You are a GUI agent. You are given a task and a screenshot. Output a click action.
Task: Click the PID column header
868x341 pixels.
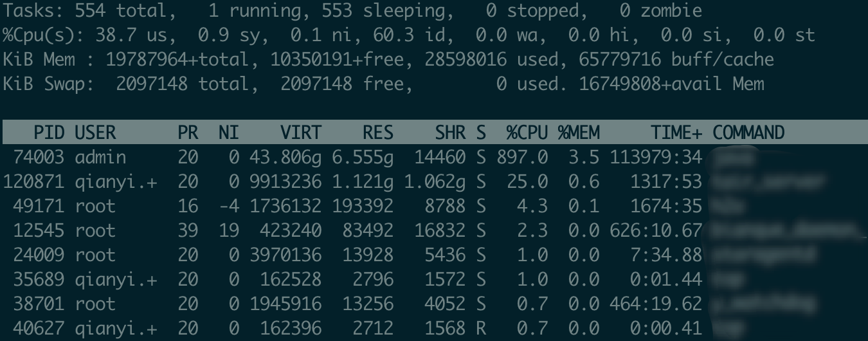(x=49, y=133)
